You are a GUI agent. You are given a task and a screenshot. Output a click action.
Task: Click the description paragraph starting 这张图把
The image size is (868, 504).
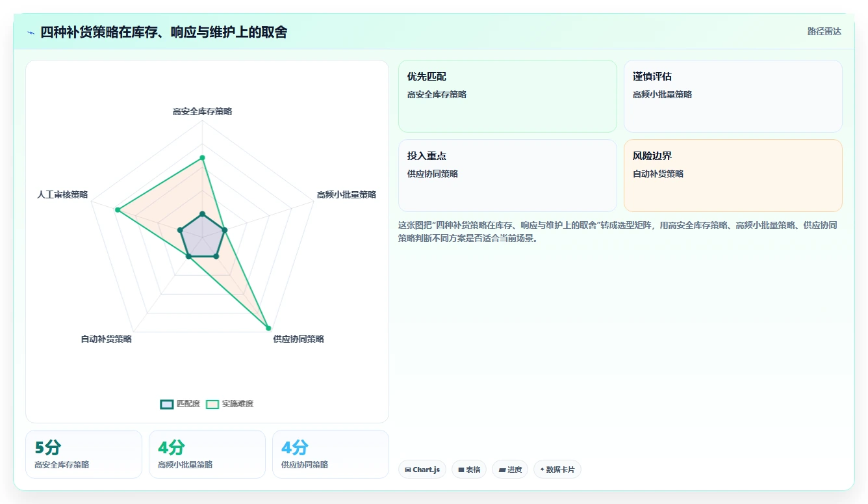pos(617,232)
